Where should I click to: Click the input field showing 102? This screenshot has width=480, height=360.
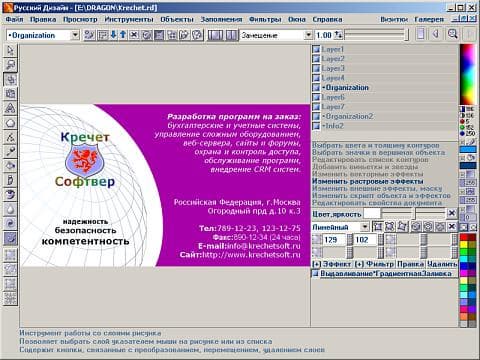pyautogui.click(x=365, y=240)
